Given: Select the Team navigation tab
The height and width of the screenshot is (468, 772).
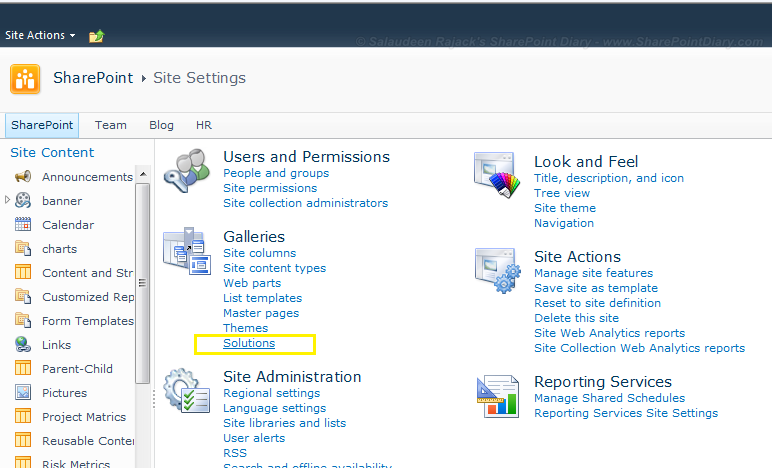Looking at the screenshot, I should [x=111, y=125].
